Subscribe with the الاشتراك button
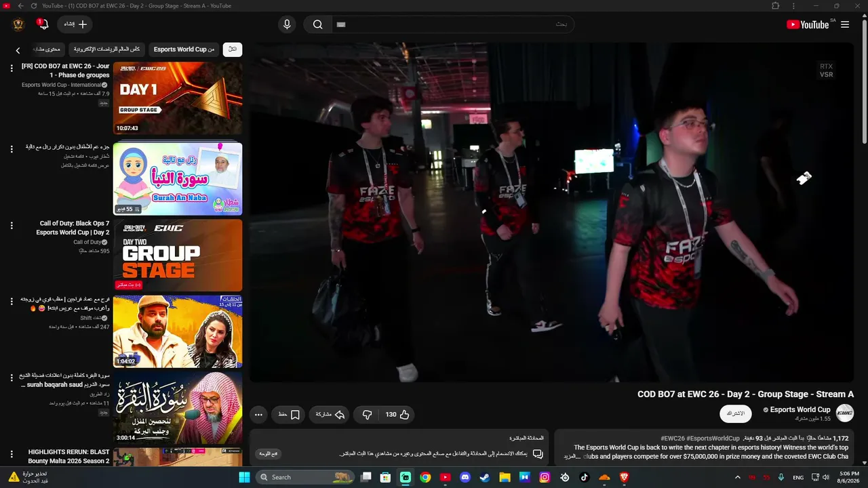The height and width of the screenshot is (488, 868). (736, 413)
